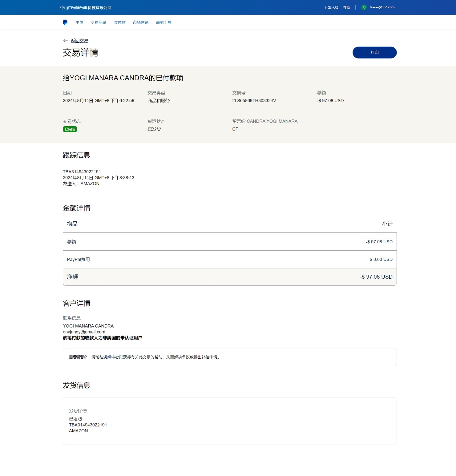Screen dimensions: 456x476
Task: Click the 开发人员 link in header
Action: 331,7
